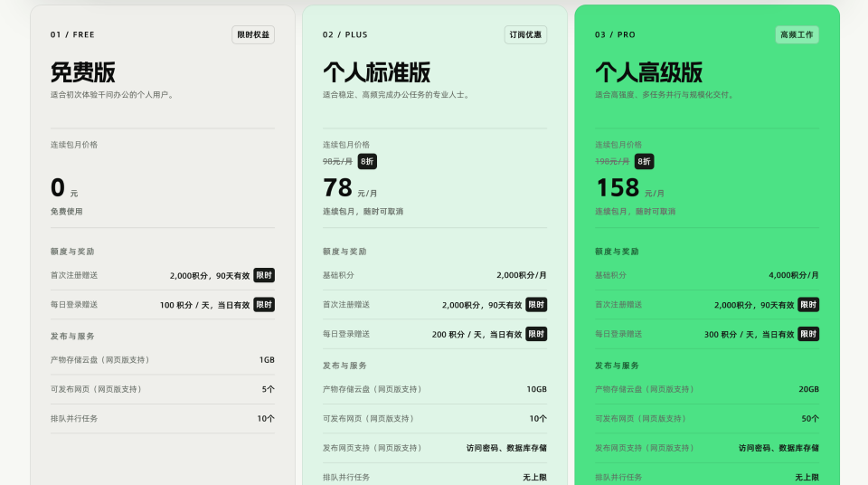Click the 10个 value for 排队并行任务
The height and width of the screenshot is (485, 868).
(x=266, y=418)
